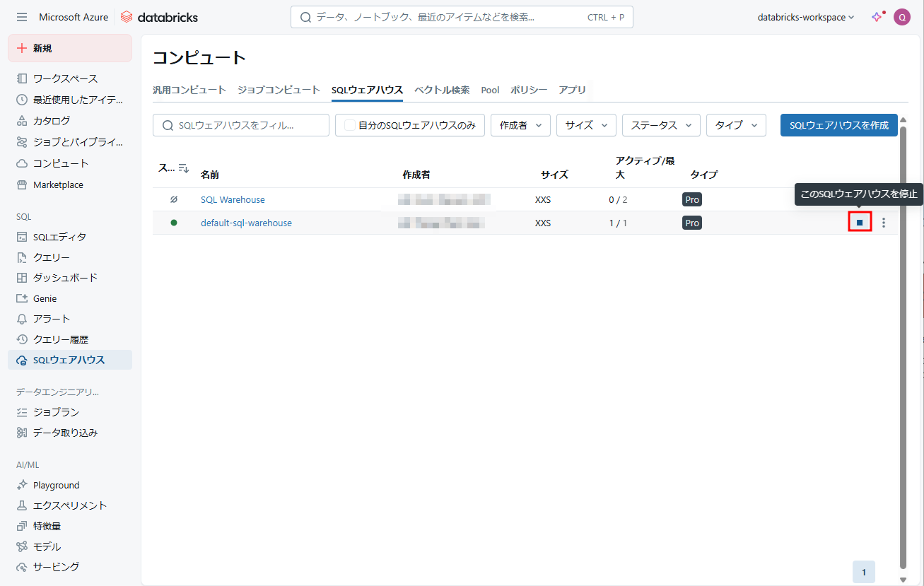The width and height of the screenshot is (924, 586).
Task: Open the hamburger navigation menu
Action: click(x=22, y=17)
